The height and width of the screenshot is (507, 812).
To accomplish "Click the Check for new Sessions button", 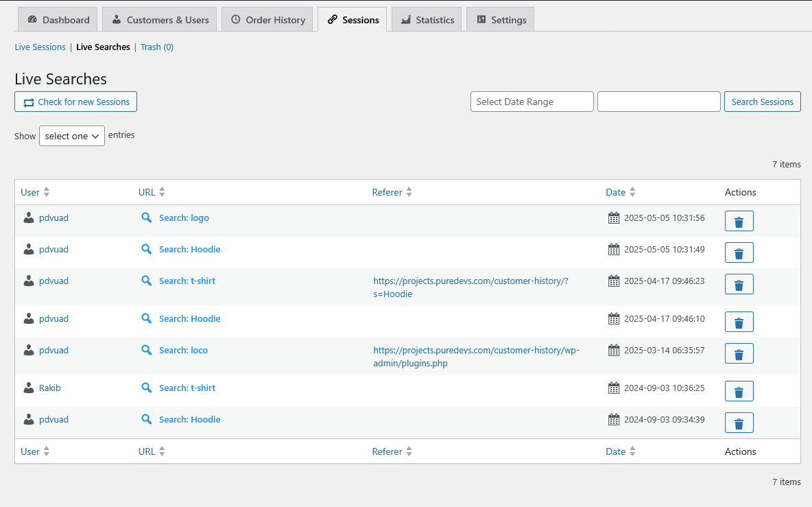I will coord(75,101).
